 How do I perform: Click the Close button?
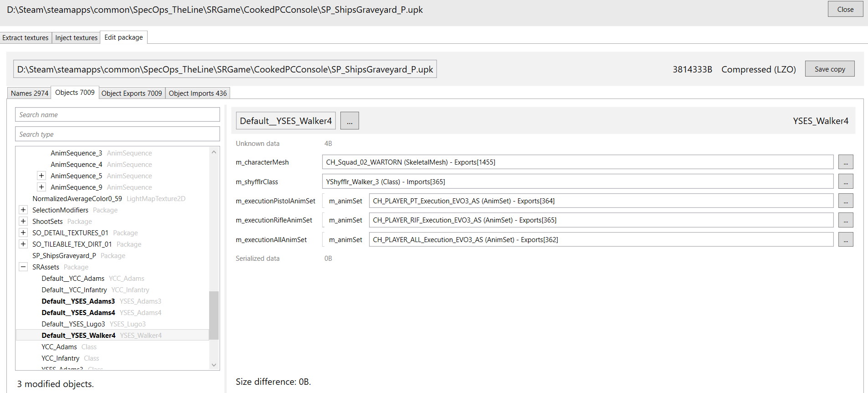click(845, 9)
